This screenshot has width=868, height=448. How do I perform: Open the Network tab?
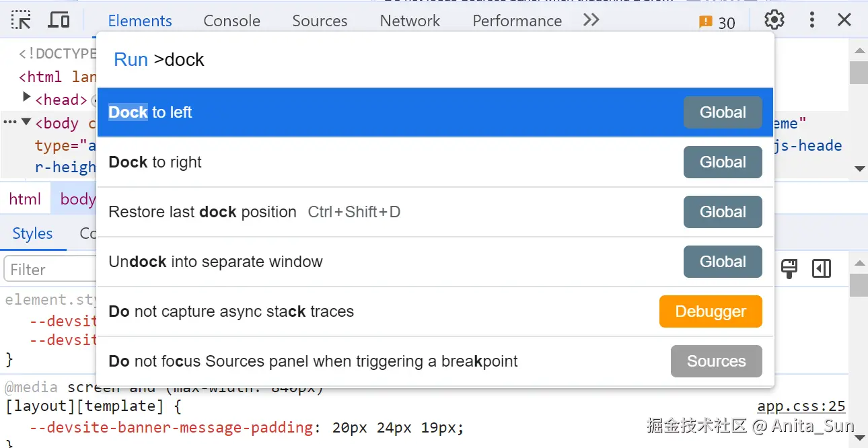pyautogui.click(x=410, y=21)
